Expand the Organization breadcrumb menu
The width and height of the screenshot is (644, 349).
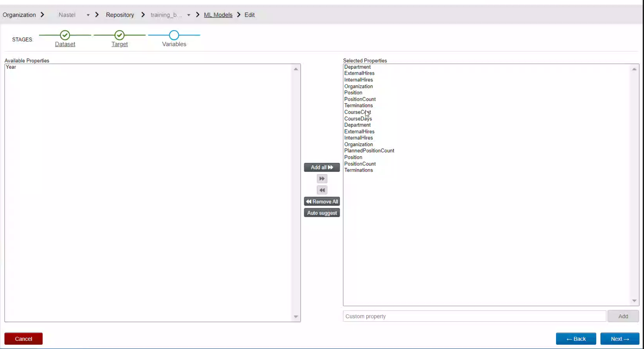point(19,15)
